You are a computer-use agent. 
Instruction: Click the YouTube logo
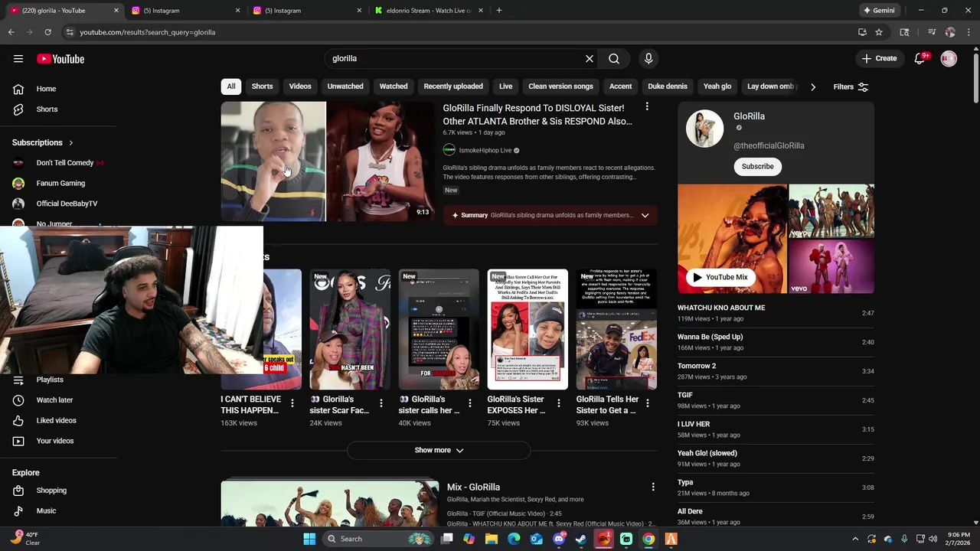coord(60,59)
